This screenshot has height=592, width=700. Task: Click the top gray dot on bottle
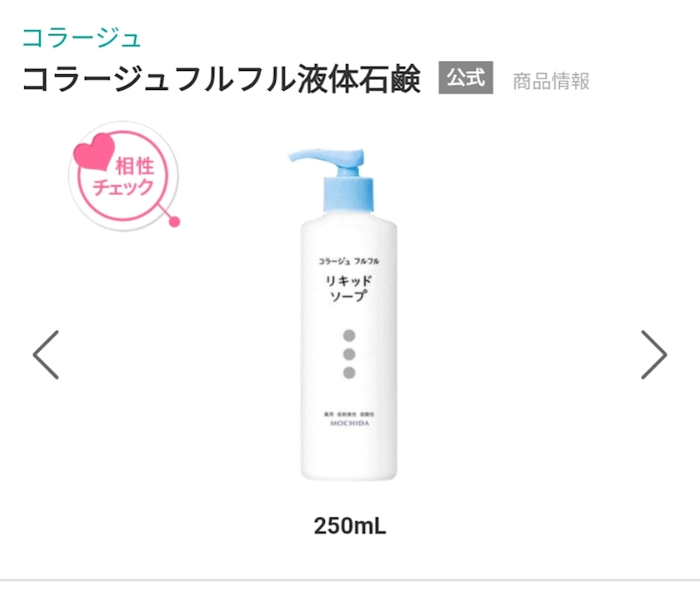coord(349,335)
